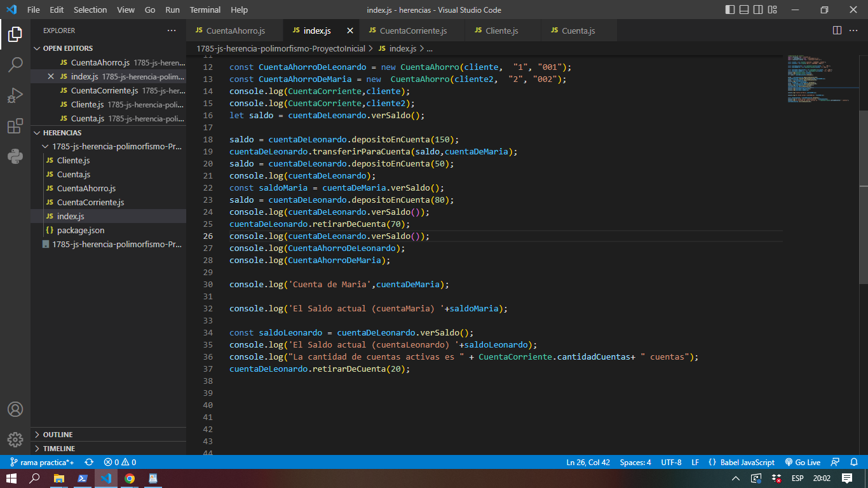The height and width of the screenshot is (488, 868).
Task: Open the Accounts icon in activity bar
Action: coord(15,409)
